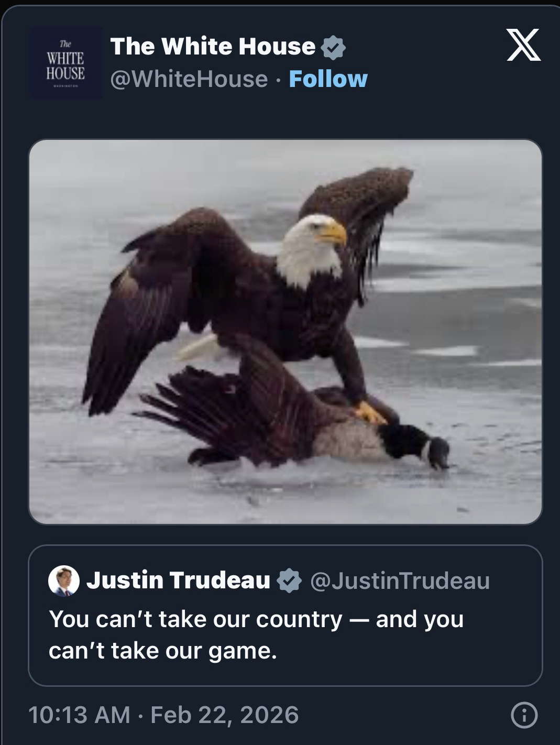Open The White House display name
The image size is (560, 745).
[x=213, y=47]
